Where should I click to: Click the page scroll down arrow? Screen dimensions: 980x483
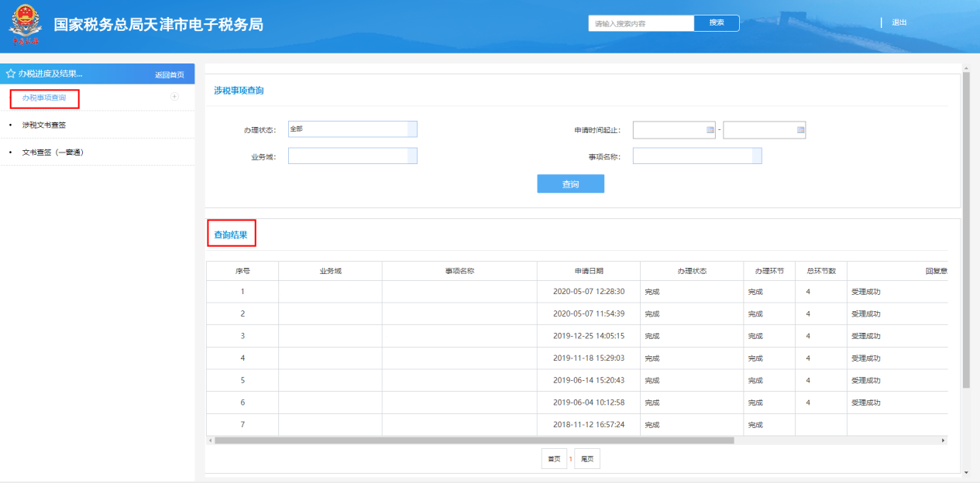click(965, 471)
